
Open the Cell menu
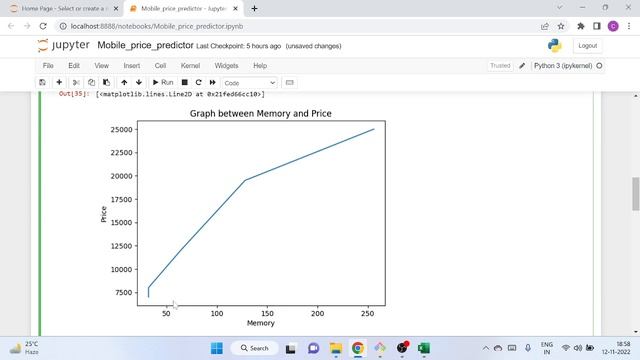point(160,66)
